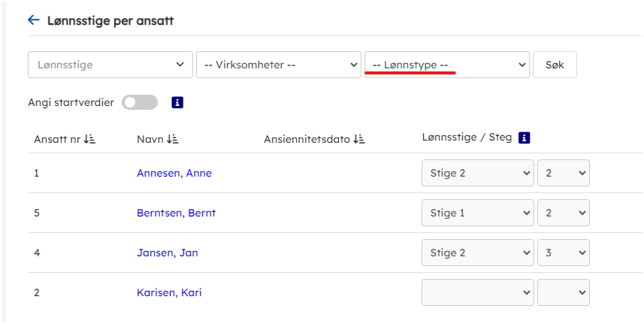The image size is (644, 324).
Task: Sort by Navn using sort icon
Action: pyautogui.click(x=173, y=139)
